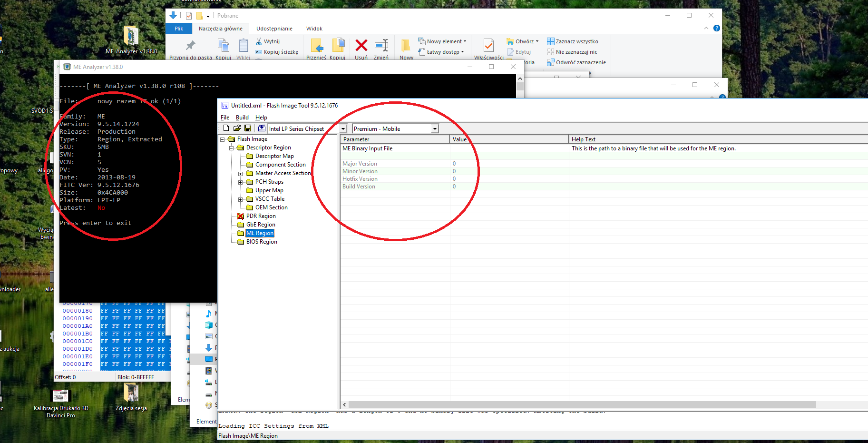The width and height of the screenshot is (868, 443).
Task: Click Zaznacz wszystko in Explorer
Action: click(x=573, y=41)
